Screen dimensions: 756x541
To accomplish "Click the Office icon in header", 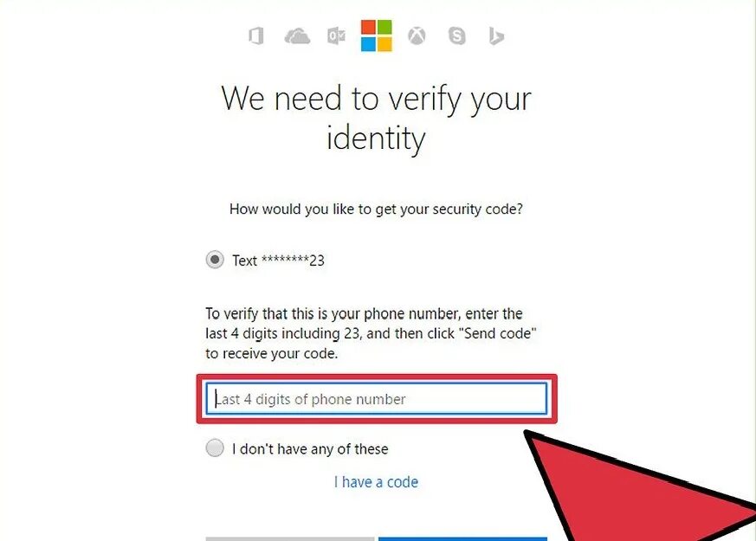I will [x=256, y=36].
